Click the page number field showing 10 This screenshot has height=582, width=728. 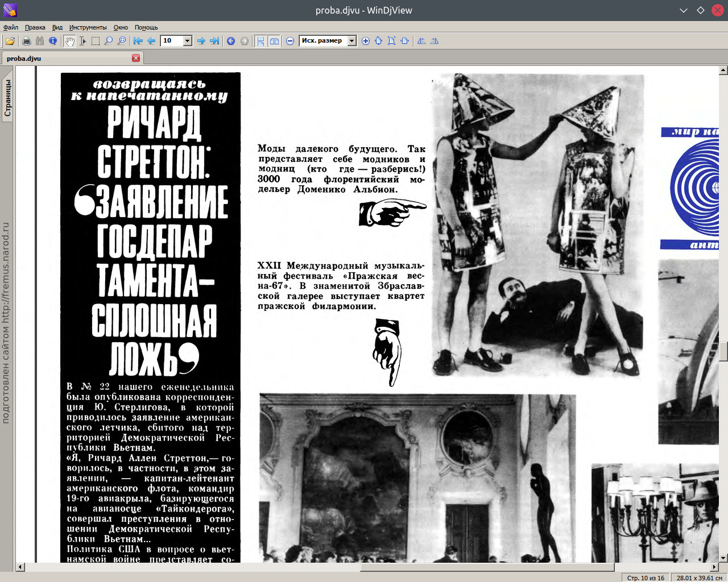pyautogui.click(x=172, y=41)
